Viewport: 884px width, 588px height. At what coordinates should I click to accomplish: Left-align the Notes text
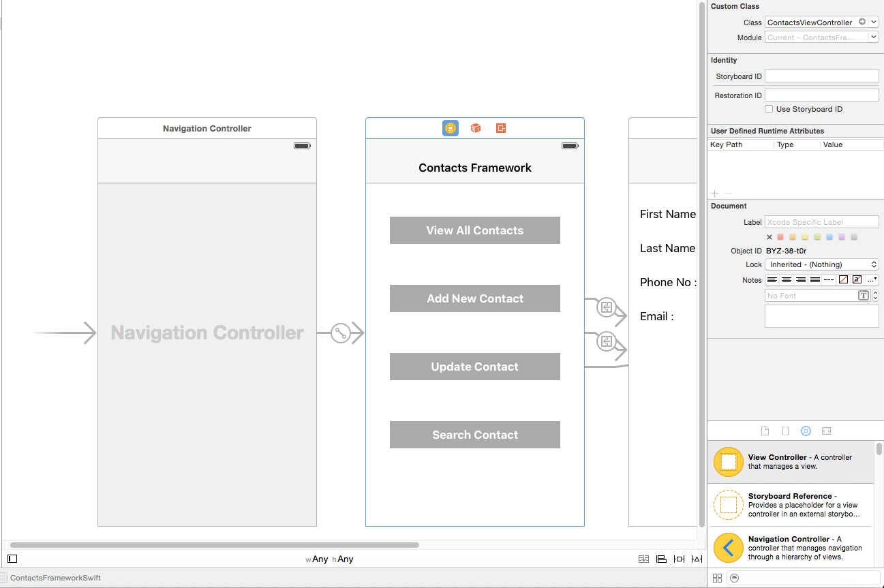pyautogui.click(x=772, y=280)
